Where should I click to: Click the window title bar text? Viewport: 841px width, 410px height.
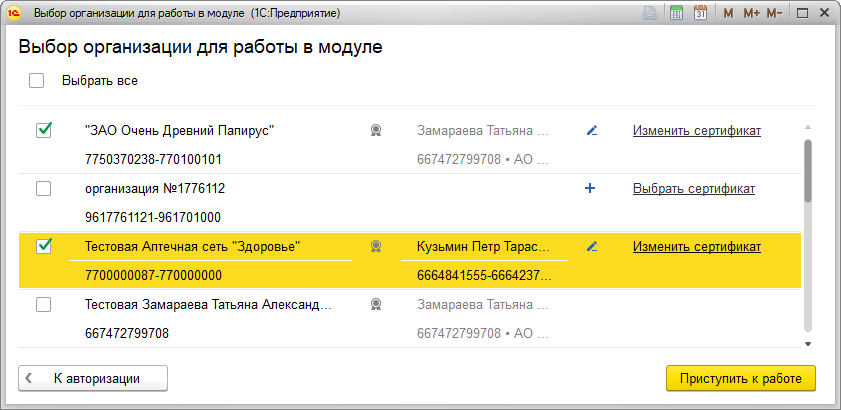pos(187,13)
